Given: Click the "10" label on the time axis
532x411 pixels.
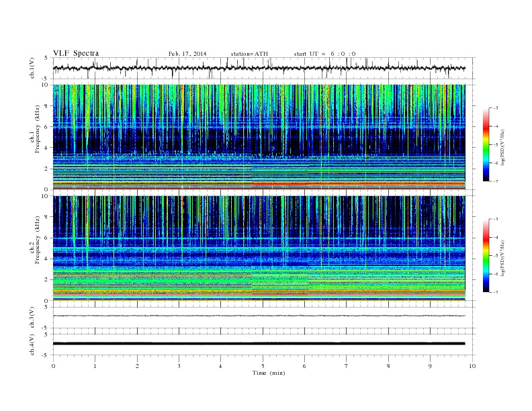Looking at the screenshot, I should [472, 366].
